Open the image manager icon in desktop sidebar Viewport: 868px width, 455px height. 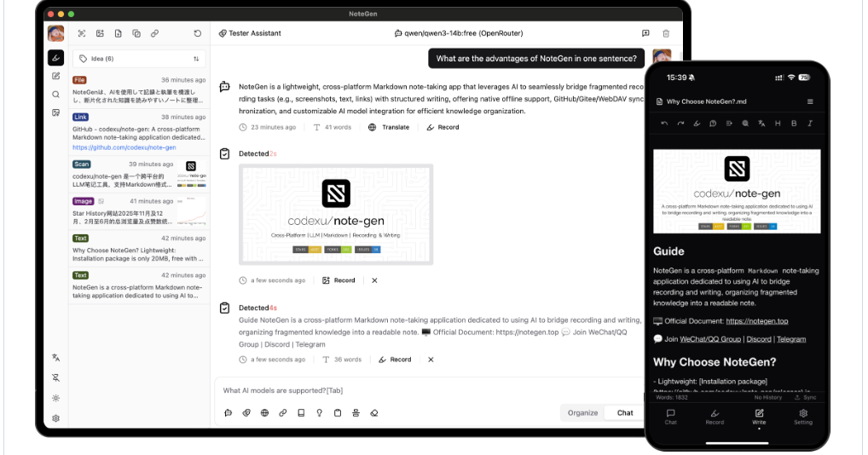(55, 112)
